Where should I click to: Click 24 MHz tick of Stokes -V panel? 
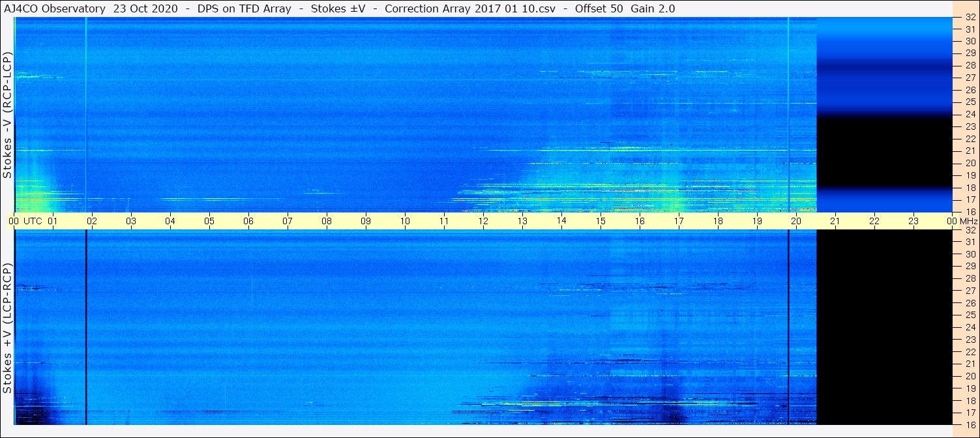970,114
